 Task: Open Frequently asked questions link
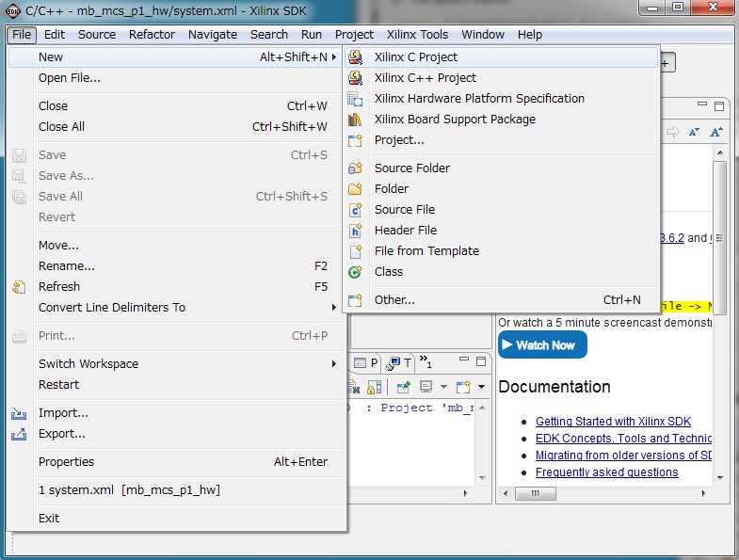tap(606, 472)
